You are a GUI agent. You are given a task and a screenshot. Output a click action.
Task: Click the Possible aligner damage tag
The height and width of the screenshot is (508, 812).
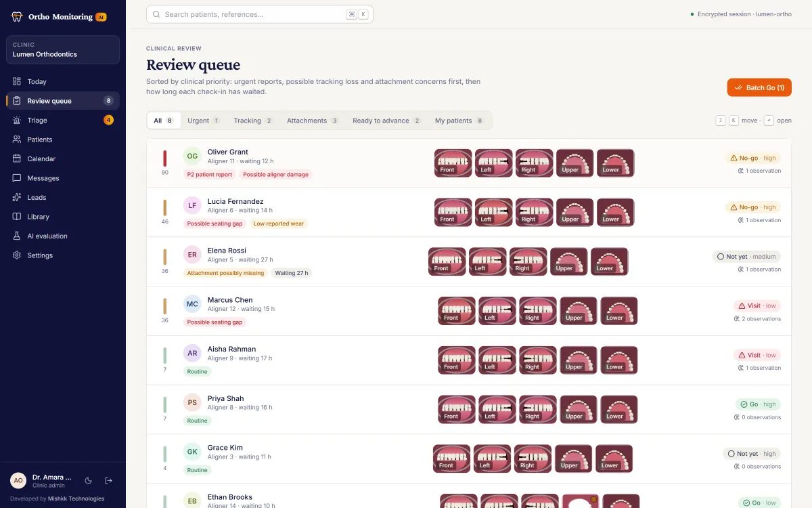pyautogui.click(x=275, y=175)
